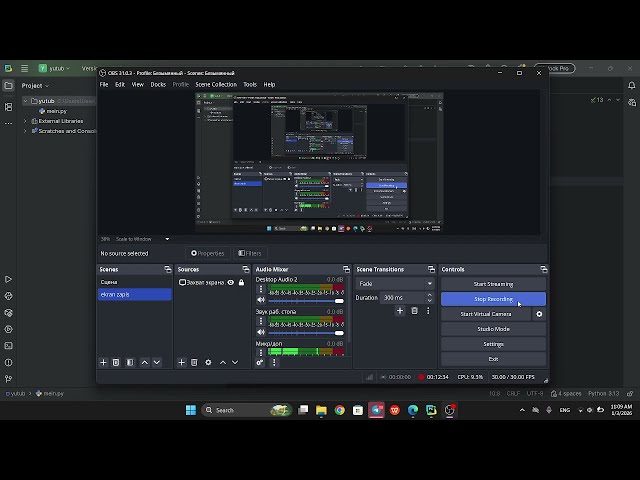Image resolution: width=640 pixels, height=480 pixels.
Task: Open Windows Start menu on taskbar
Action: 191,410
